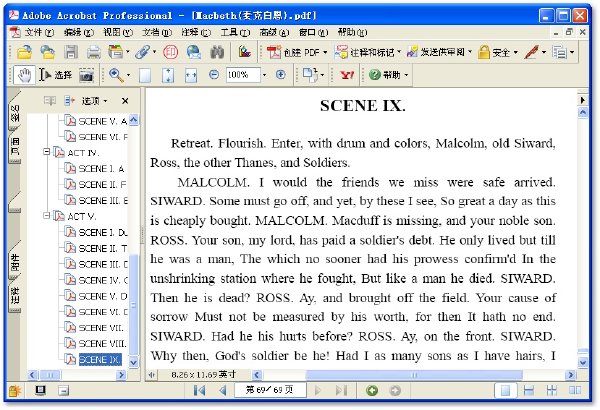Go to first page via status bar
The height and width of the screenshot is (410, 600).
click(x=199, y=390)
